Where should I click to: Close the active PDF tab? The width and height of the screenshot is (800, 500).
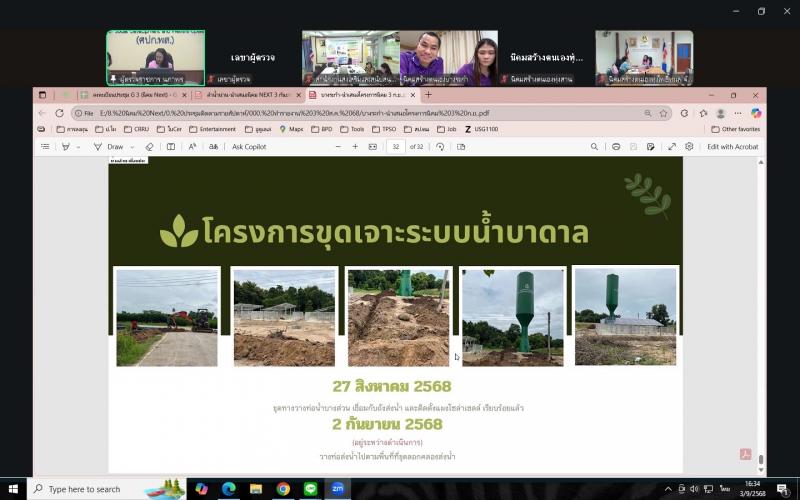[x=413, y=95]
